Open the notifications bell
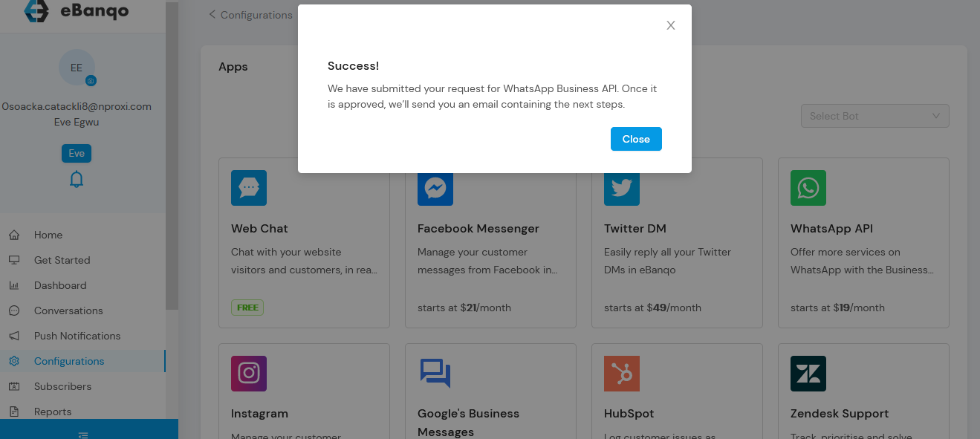 tap(77, 179)
